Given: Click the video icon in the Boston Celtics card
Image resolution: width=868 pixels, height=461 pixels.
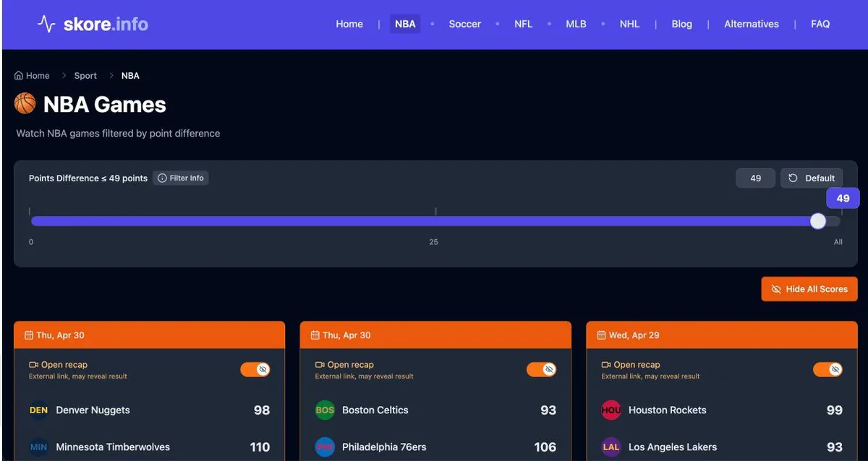Looking at the screenshot, I should pos(320,365).
